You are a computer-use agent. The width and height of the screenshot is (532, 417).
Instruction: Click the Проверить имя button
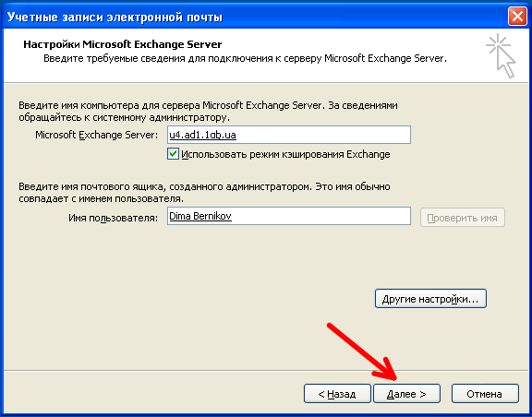pyautogui.click(x=463, y=218)
